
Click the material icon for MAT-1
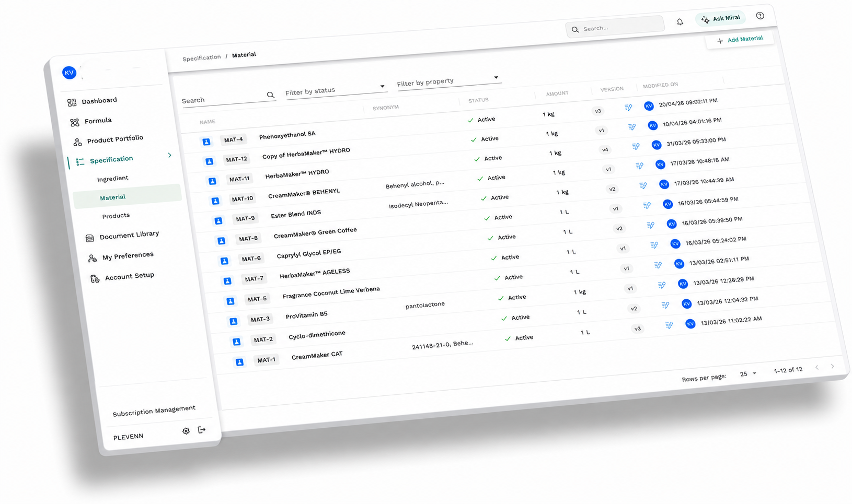point(239,362)
